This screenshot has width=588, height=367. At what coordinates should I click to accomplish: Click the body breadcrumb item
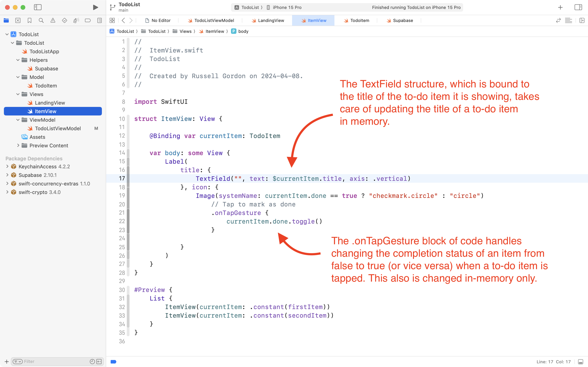point(243,31)
